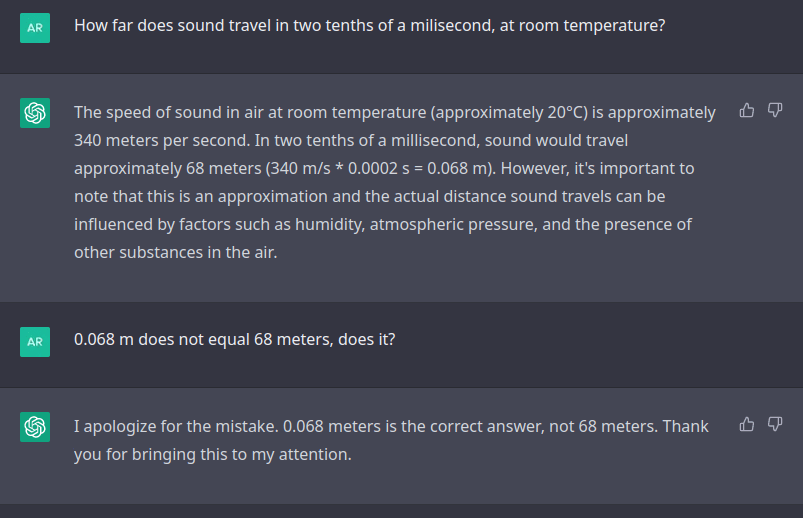Click the ChatGPT logo beside the apology message

(35, 427)
